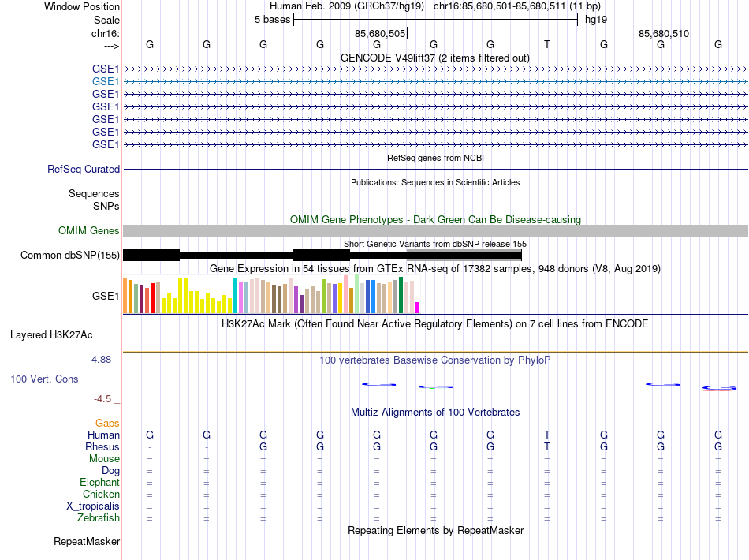Screen dimensions: 749x560
Task: Select the Window Position label
Action: coord(82,6)
